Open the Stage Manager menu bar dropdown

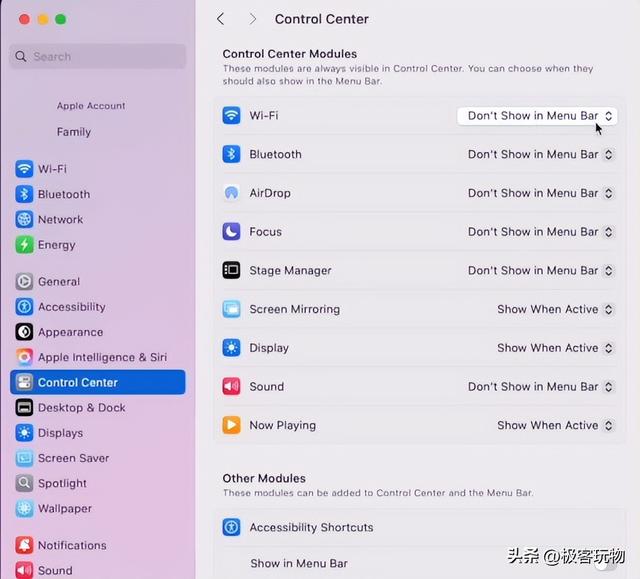(540, 271)
